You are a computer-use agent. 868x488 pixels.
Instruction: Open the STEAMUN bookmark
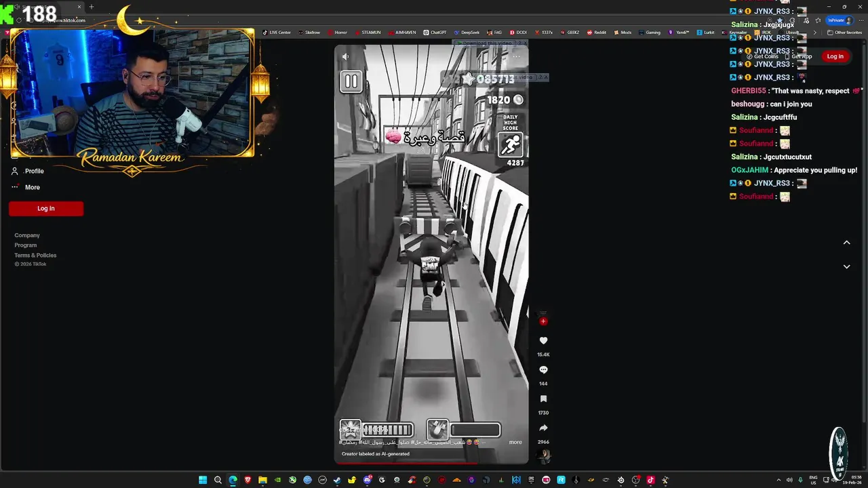(x=367, y=32)
